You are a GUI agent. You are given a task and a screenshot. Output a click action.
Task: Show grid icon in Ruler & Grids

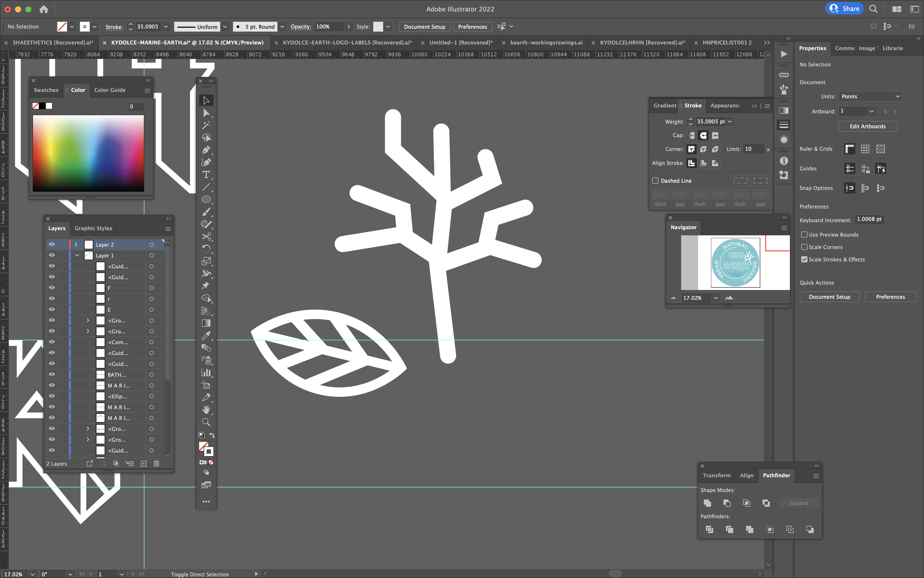(865, 149)
